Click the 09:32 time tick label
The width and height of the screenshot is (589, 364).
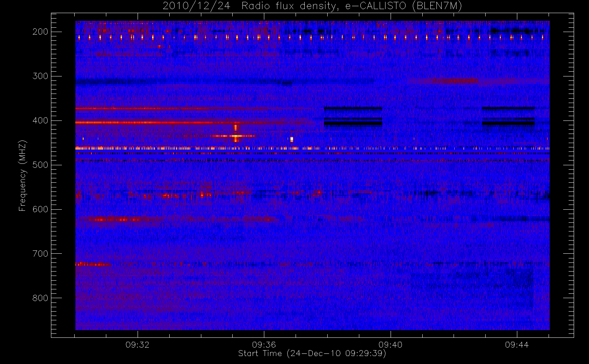(x=138, y=345)
